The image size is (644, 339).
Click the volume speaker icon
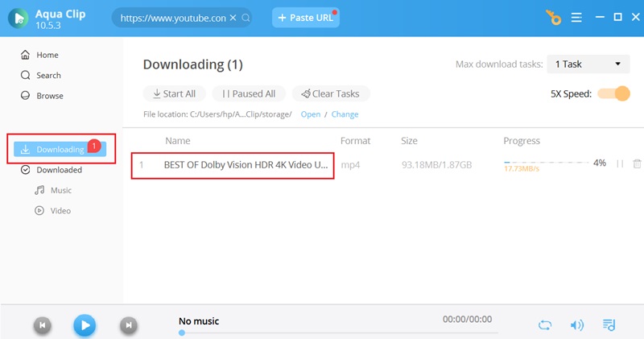pyautogui.click(x=577, y=325)
